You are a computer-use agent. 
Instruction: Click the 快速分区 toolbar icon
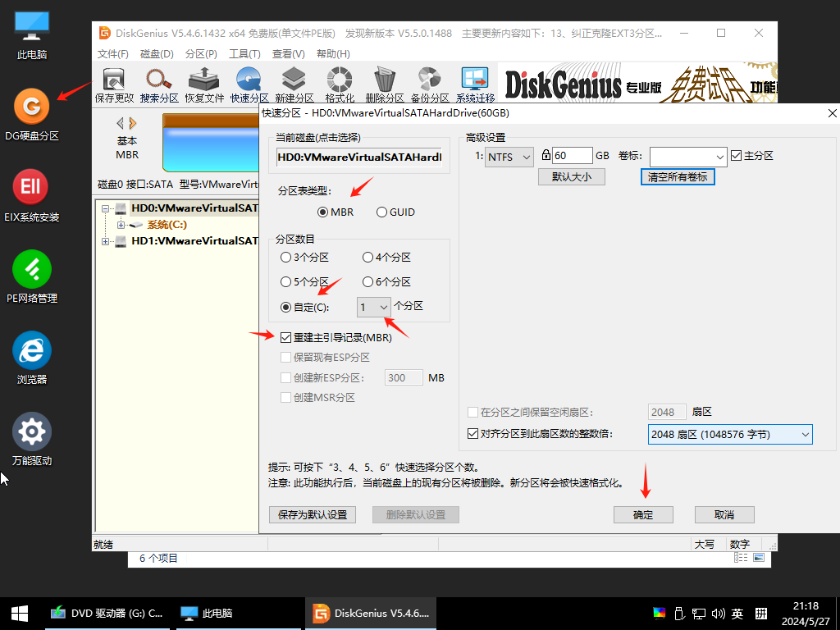[x=249, y=84]
